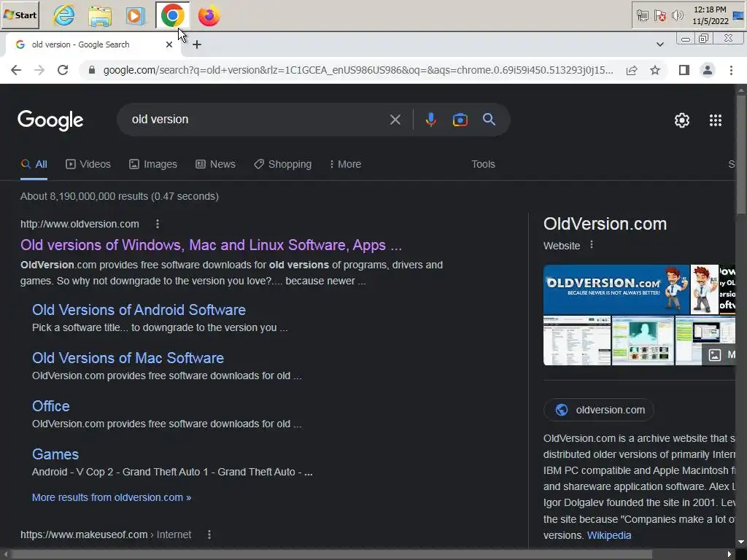Click the Action Center flag icon
This screenshot has height=560, width=747.
[659, 16]
